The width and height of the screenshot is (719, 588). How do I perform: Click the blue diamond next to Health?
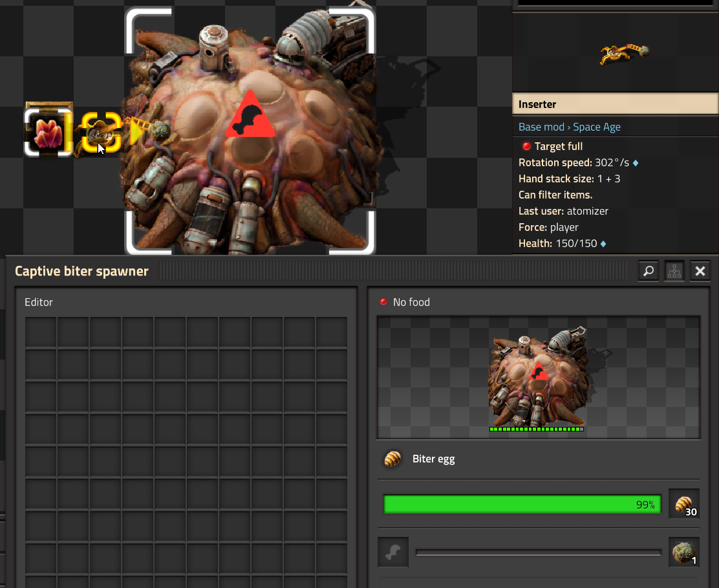(x=603, y=244)
